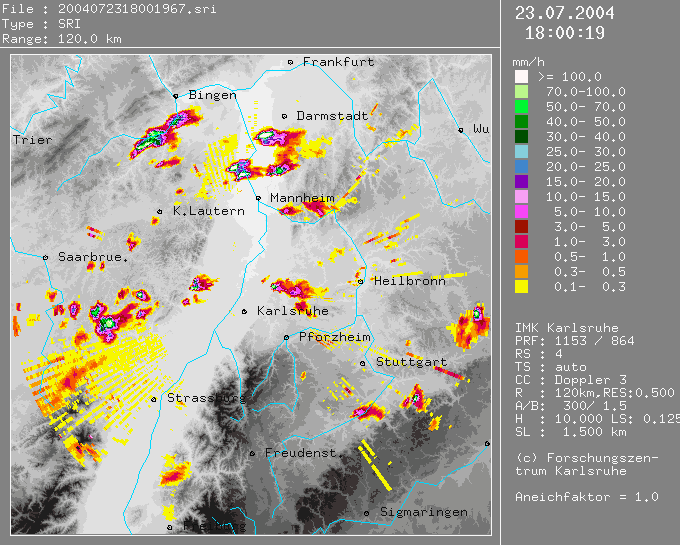
Task: Click the 50.0-70.0 green legend swatch
Action: 521,106
